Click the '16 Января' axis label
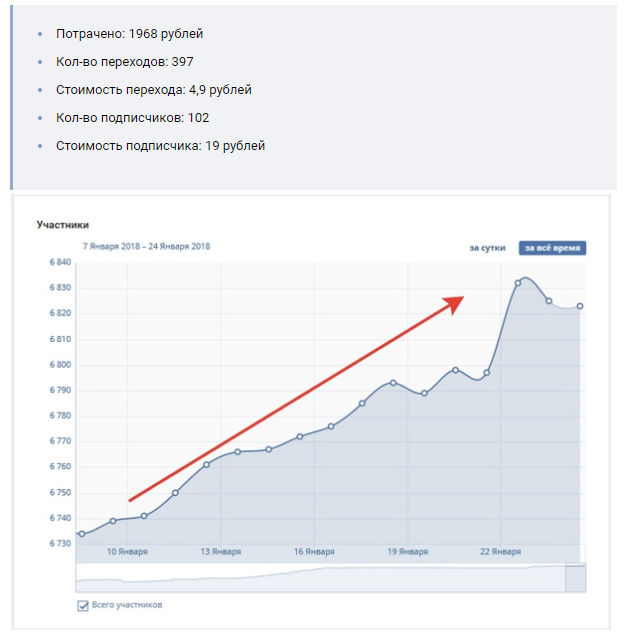 click(314, 552)
